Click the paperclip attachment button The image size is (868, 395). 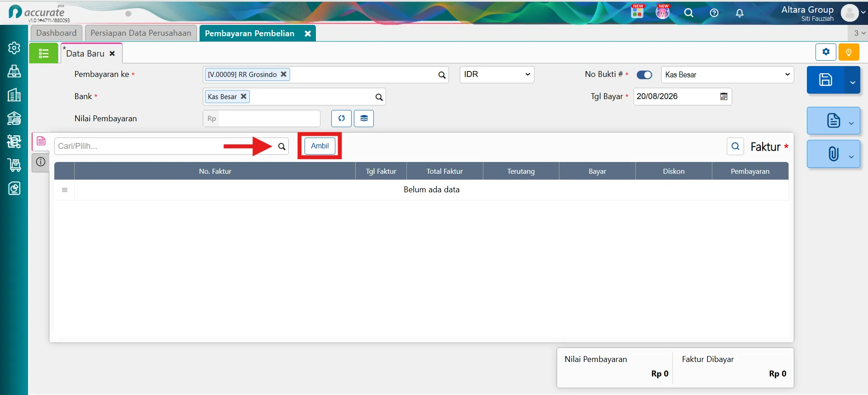coord(834,154)
